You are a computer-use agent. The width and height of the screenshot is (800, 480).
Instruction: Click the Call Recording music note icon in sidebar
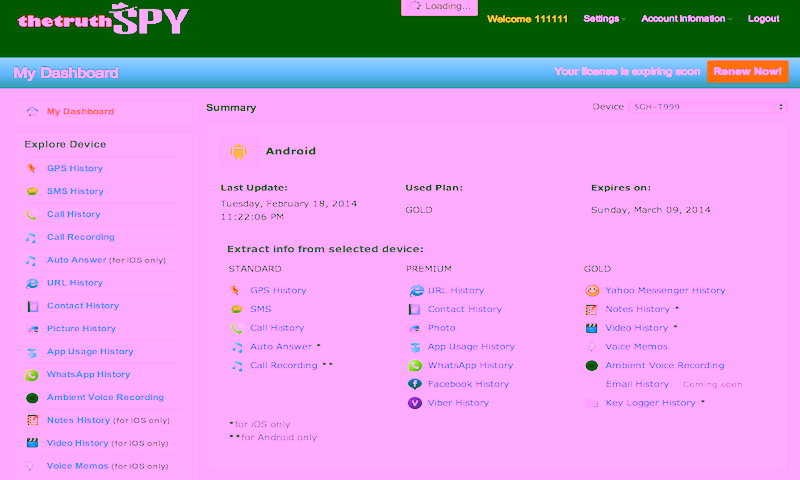click(x=31, y=238)
